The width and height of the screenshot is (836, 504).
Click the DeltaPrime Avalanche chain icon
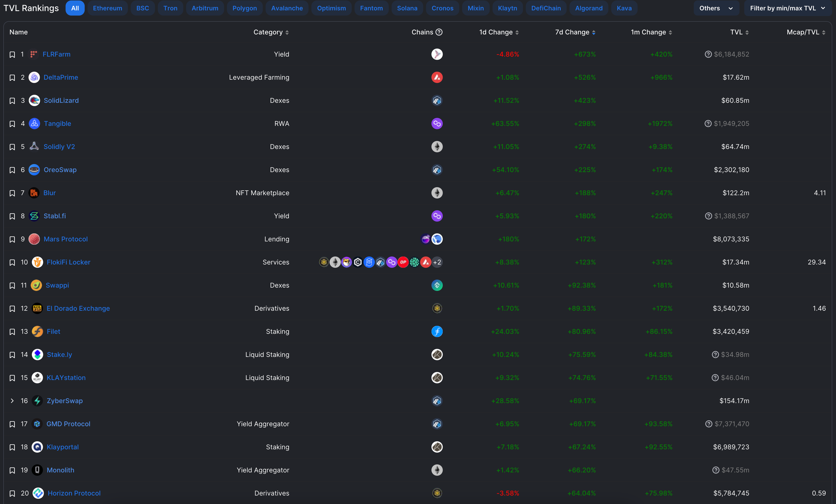click(437, 77)
